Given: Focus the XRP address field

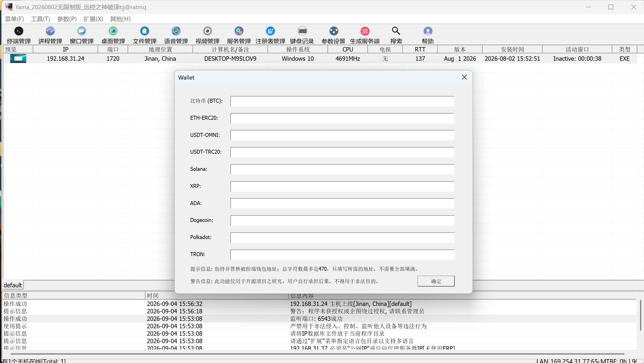Looking at the screenshot, I should pyautogui.click(x=342, y=186).
